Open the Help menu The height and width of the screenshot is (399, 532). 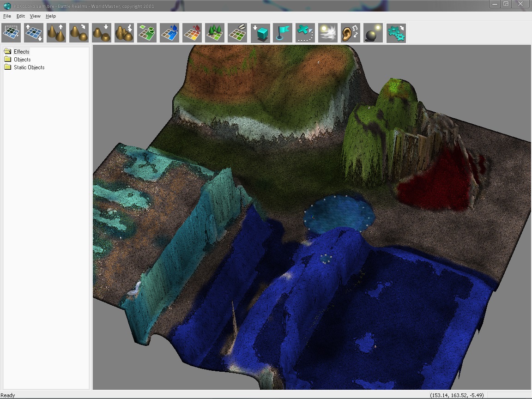(51, 16)
